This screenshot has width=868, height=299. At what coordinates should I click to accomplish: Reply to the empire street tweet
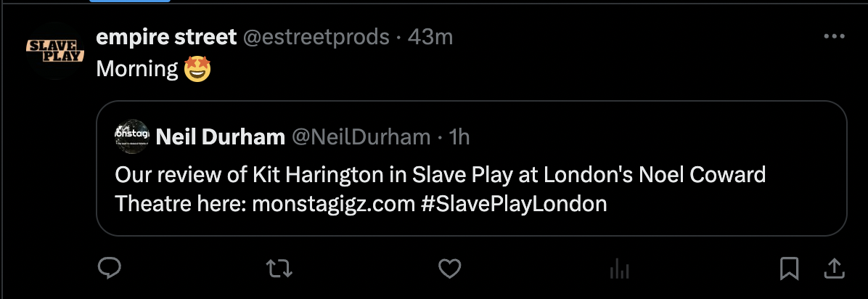109,269
